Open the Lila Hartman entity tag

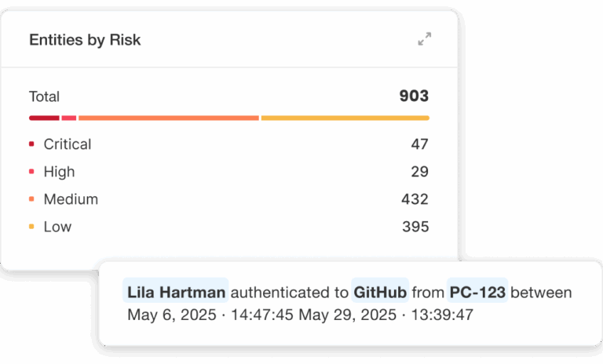(176, 293)
